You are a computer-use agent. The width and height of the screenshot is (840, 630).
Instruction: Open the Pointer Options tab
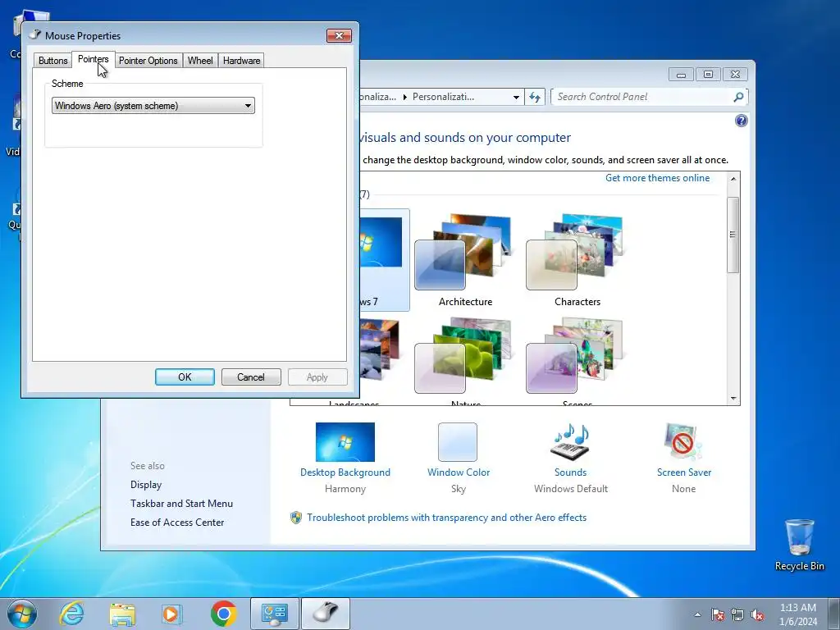coord(148,61)
